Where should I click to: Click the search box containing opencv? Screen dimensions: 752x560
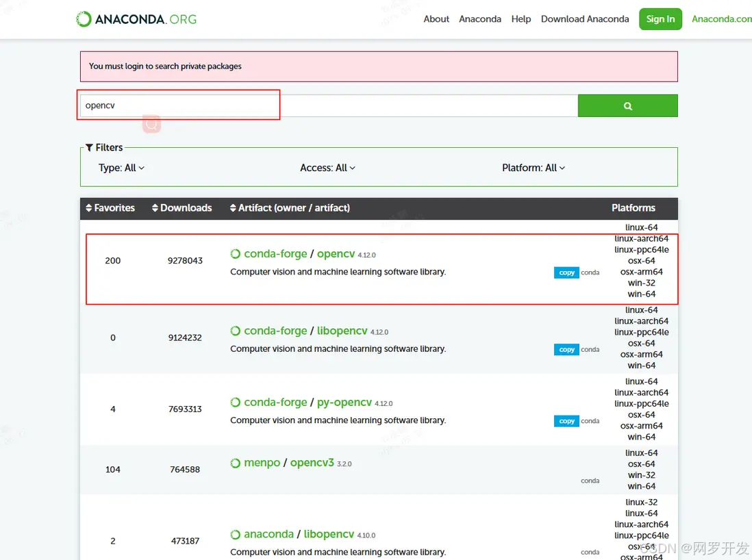tap(329, 105)
